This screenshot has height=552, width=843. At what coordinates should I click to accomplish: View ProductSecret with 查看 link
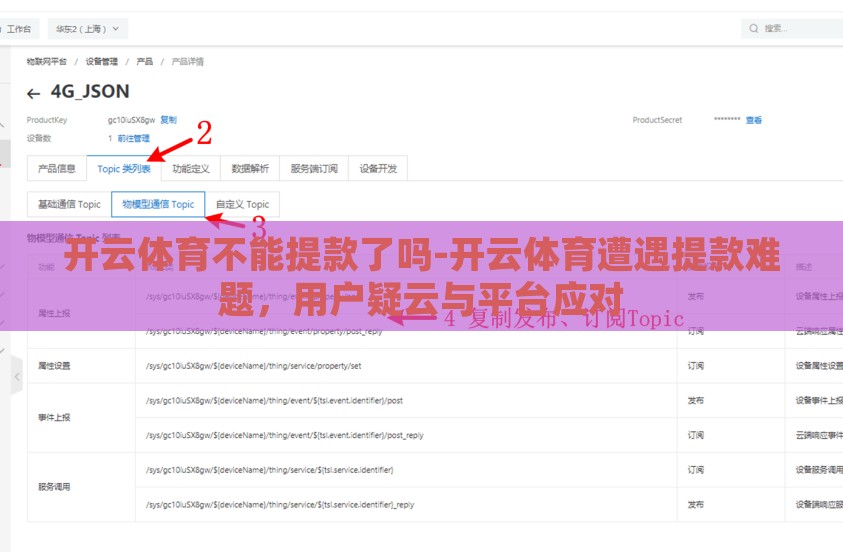point(754,119)
